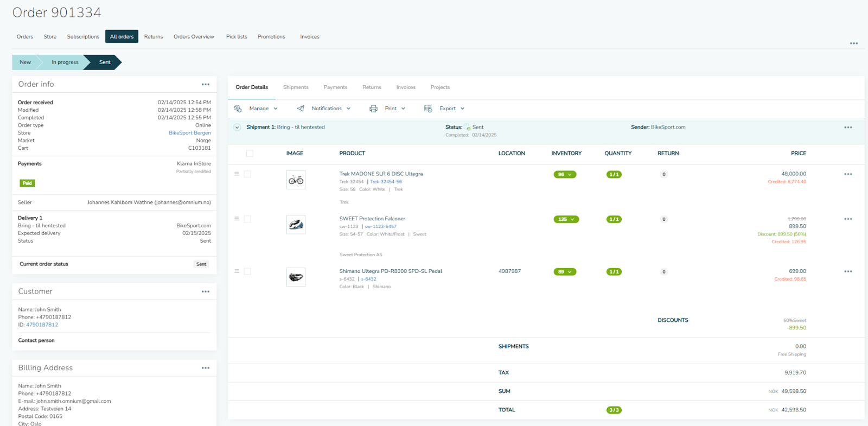Click the Shimano pedal product thumbnail
This screenshot has width=868, height=426.
pyautogui.click(x=296, y=277)
